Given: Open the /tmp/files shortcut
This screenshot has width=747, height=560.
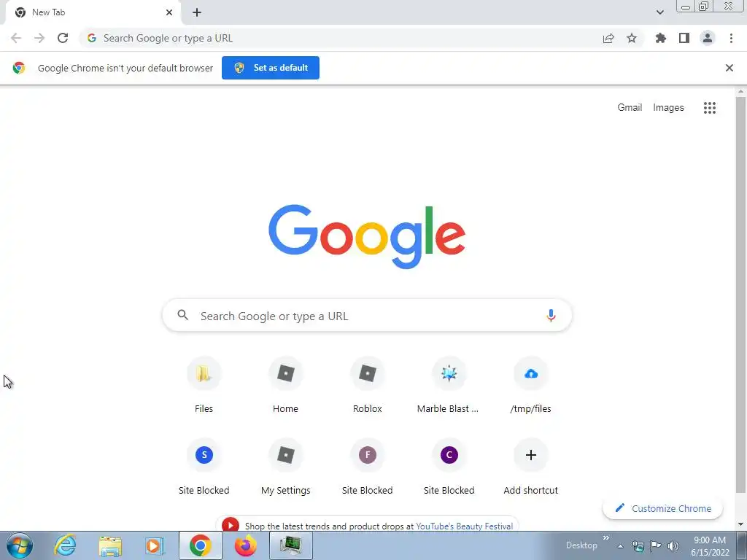Looking at the screenshot, I should tap(531, 385).
